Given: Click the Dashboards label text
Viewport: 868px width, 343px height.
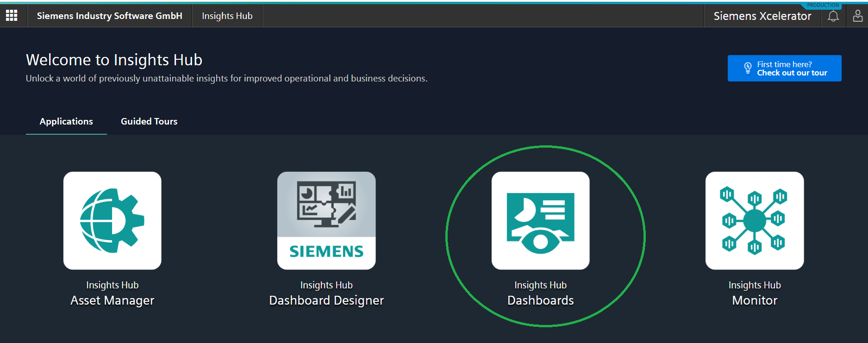Looking at the screenshot, I should (x=541, y=300).
